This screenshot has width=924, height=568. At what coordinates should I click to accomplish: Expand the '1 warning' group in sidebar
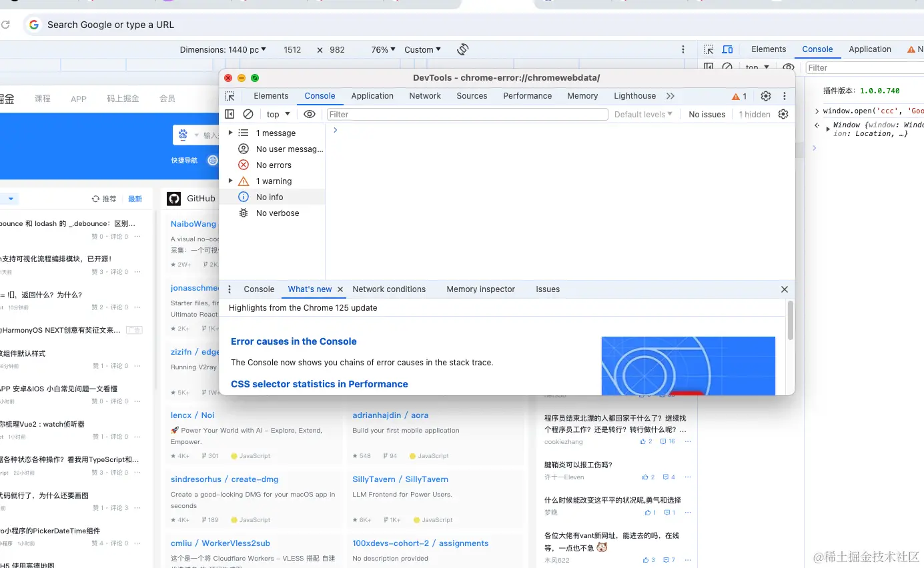click(x=231, y=181)
